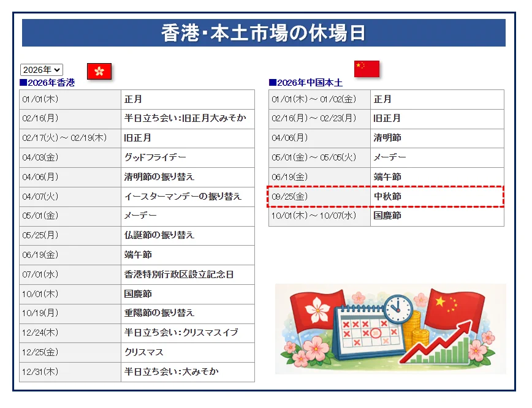
Task: Click the 05/25(月) date cell
Action: (x=70, y=236)
